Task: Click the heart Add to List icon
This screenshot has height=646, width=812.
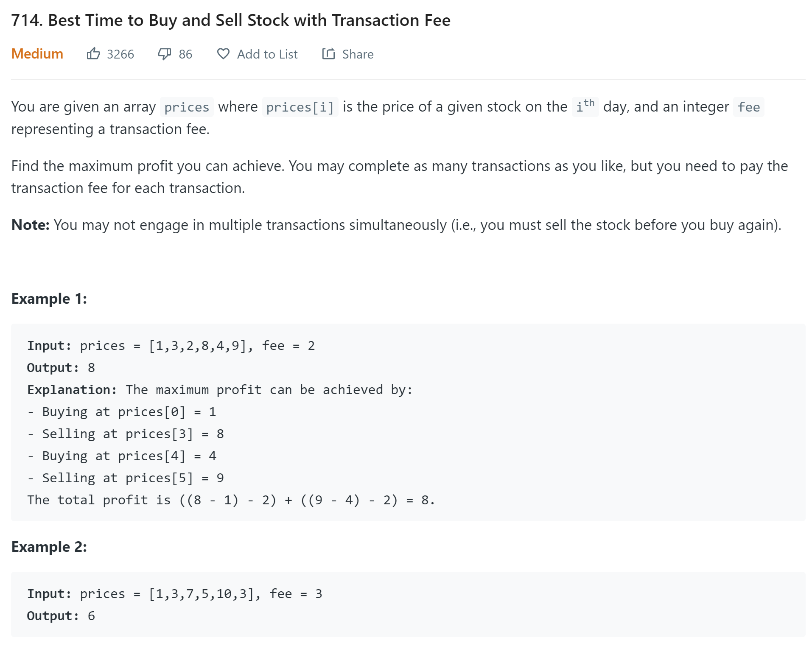Action: (x=223, y=54)
